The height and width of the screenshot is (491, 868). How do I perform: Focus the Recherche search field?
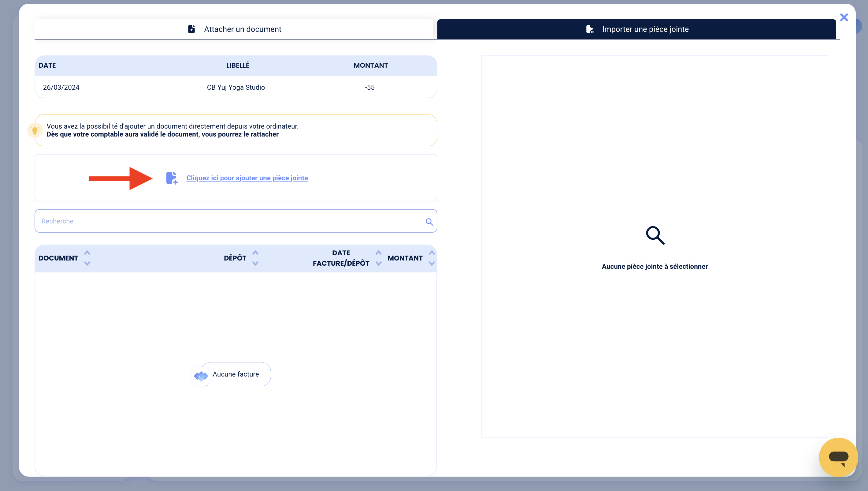(236, 221)
